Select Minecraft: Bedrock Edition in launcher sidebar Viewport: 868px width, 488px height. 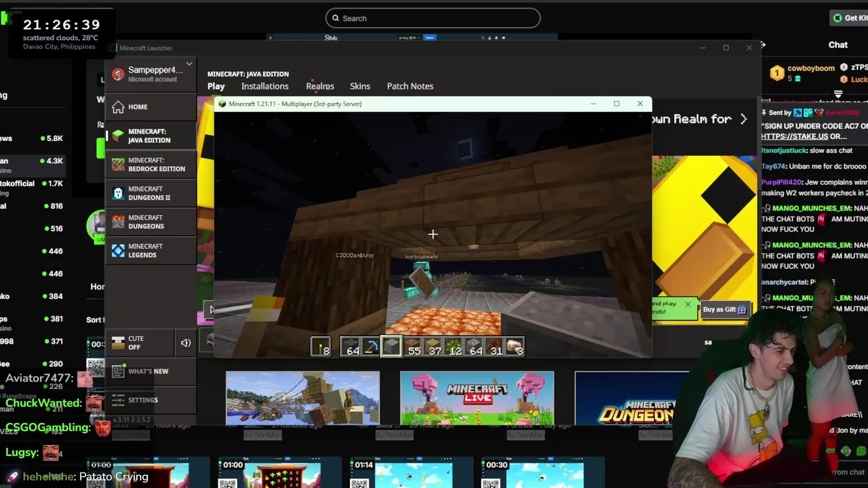[x=151, y=165]
